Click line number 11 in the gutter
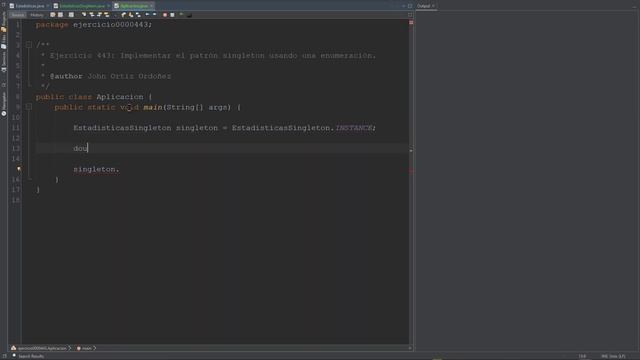The image size is (640, 360). pyautogui.click(x=16, y=128)
